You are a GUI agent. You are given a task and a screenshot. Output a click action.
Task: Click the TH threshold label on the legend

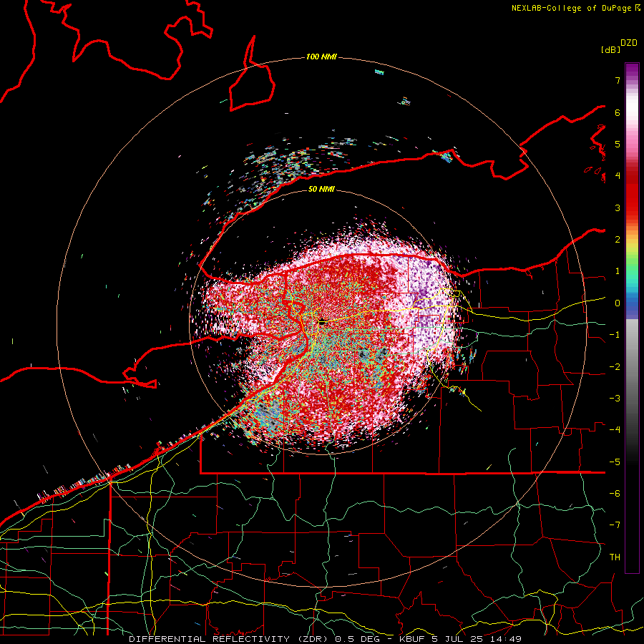tap(615, 557)
